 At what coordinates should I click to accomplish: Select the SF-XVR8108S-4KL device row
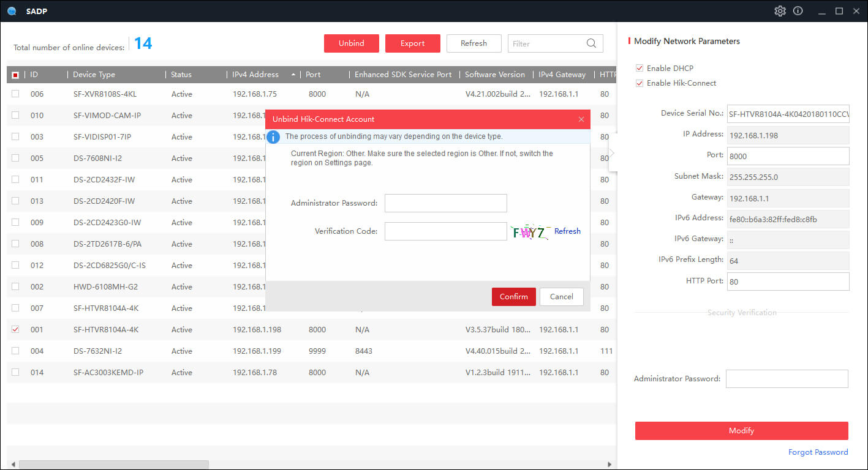tap(312, 94)
